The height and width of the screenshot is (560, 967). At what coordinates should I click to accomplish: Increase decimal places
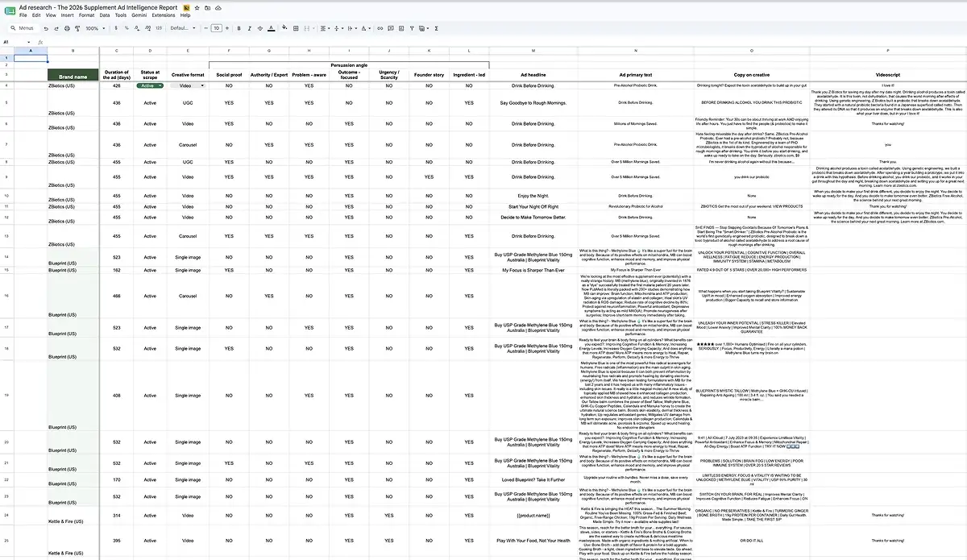[147, 28]
